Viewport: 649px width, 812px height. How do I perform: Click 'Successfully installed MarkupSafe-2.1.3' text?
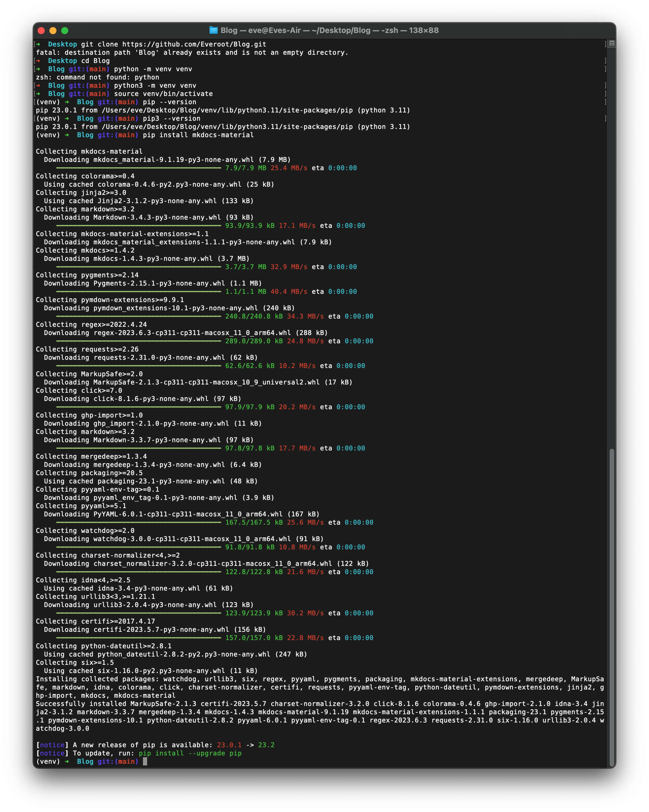coord(116,704)
